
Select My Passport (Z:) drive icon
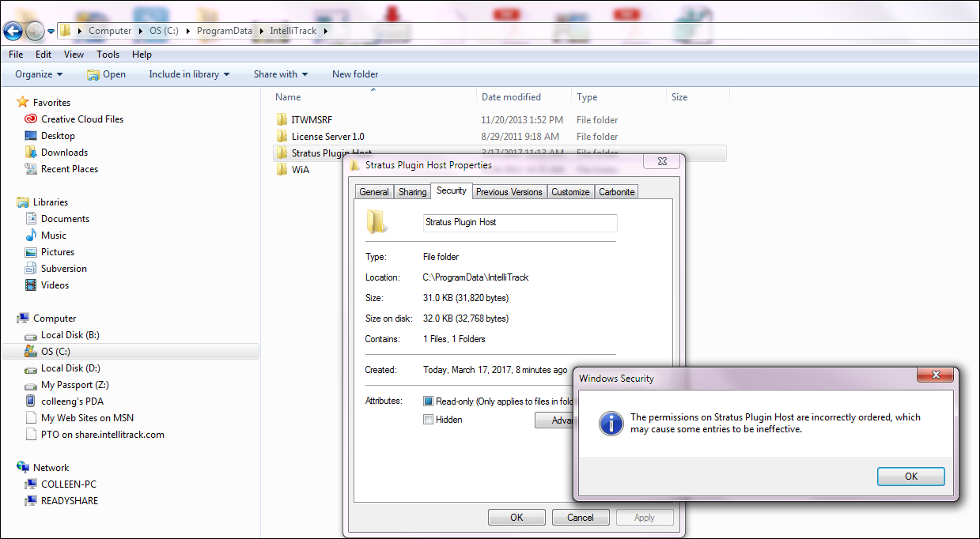[x=31, y=385]
